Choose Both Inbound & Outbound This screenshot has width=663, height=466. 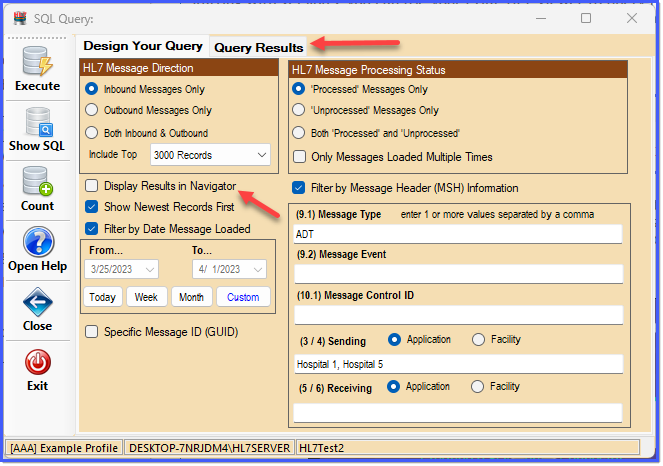[x=92, y=133]
